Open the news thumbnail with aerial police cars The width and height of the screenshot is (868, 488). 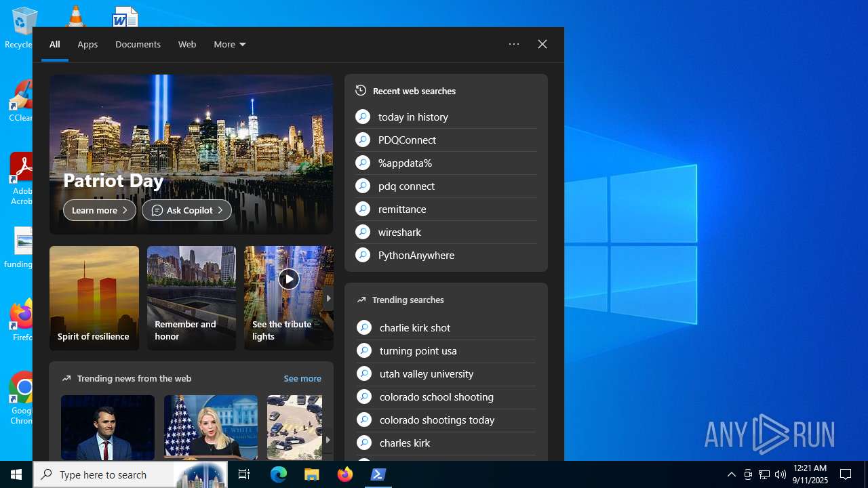click(x=294, y=428)
